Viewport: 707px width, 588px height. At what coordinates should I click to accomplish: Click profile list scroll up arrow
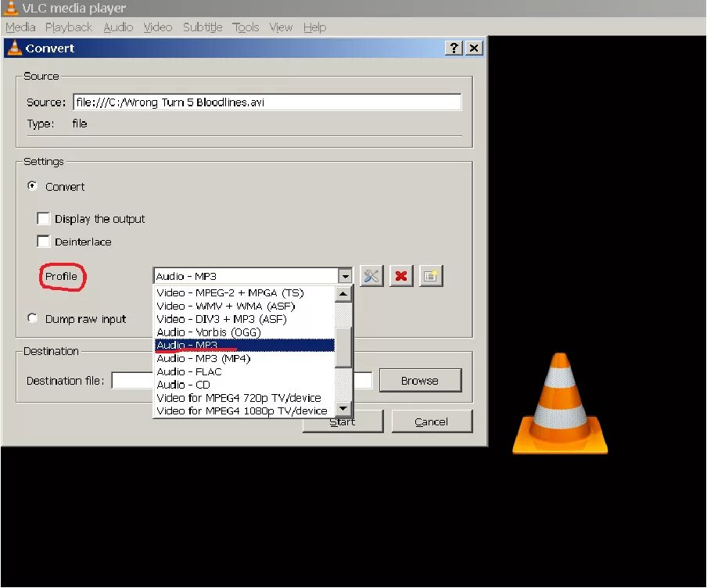coord(343,294)
